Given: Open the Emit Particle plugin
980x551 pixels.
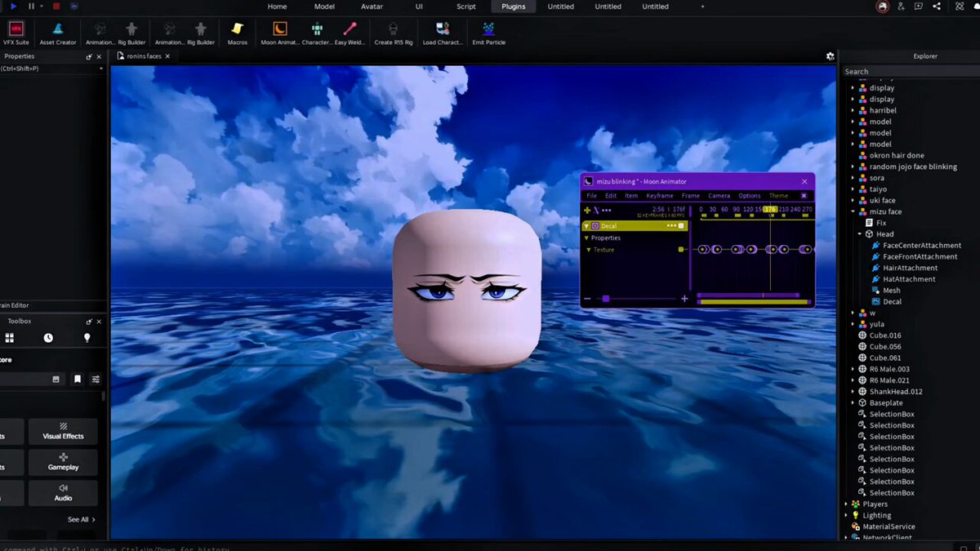Looking at the screenshot, I should [x=488, y=33].
